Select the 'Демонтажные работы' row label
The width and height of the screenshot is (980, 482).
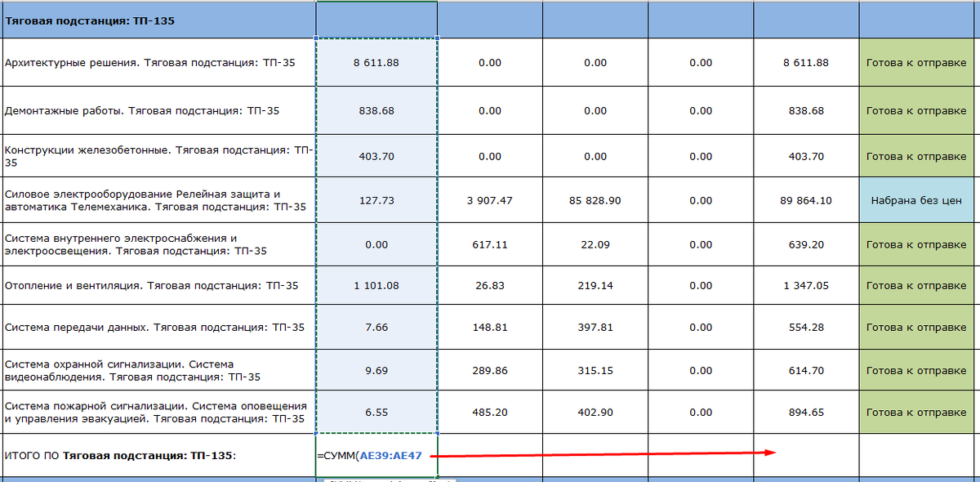tap(158, 110)
